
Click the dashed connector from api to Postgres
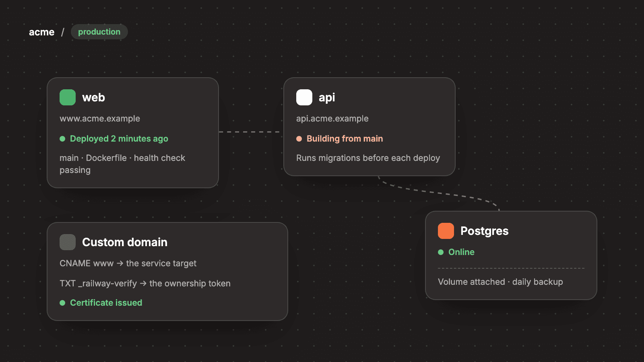pyautogui.click(x=439, y=193)
